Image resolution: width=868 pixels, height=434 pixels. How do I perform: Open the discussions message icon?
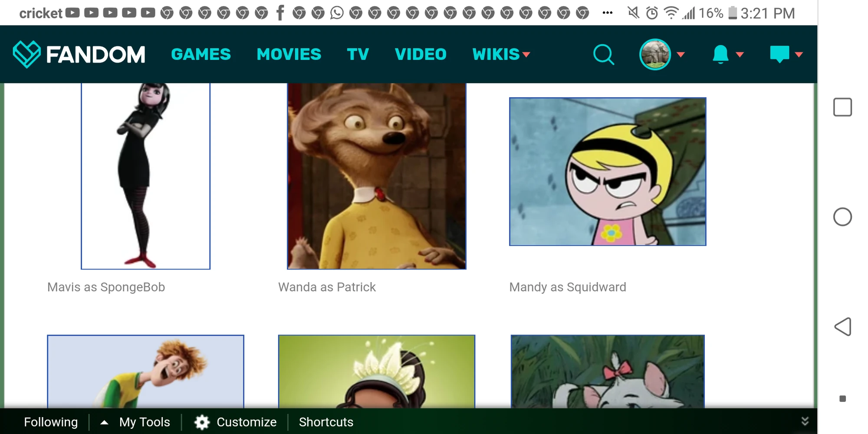pyautogui.click(x=780, y=54)
